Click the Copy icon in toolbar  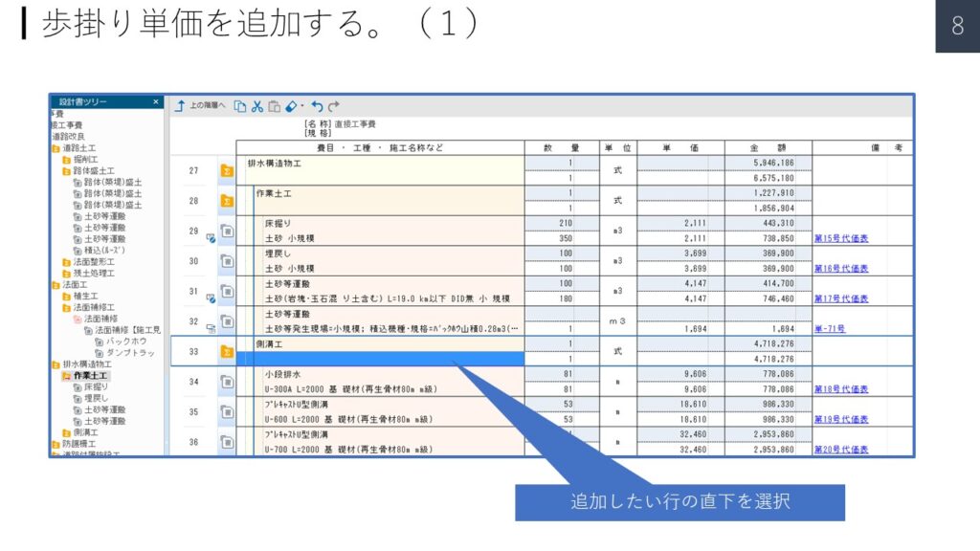240,106
